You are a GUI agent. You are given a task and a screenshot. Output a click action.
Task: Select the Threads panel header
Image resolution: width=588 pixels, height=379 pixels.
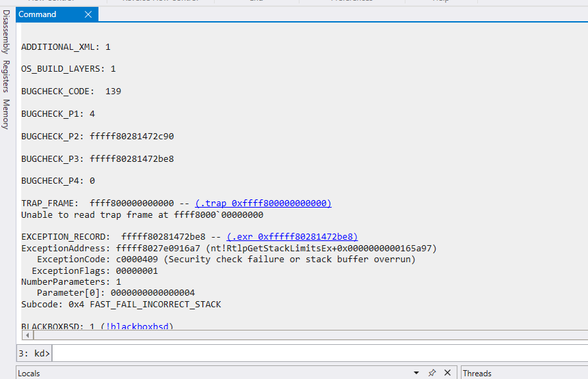click(477, 374)
